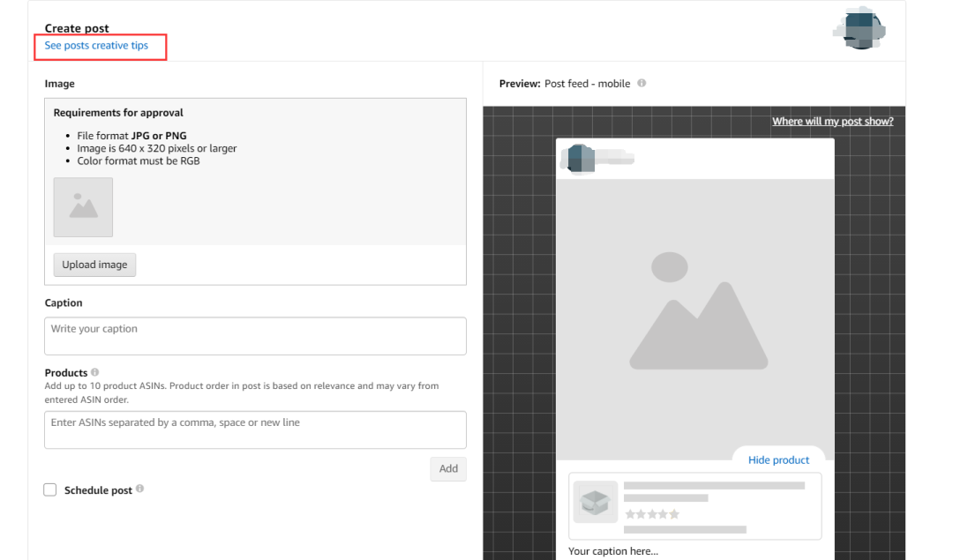Click the ASINs entry text box
This screenshot has width=953, height=560.
click(x=255, y=430)
